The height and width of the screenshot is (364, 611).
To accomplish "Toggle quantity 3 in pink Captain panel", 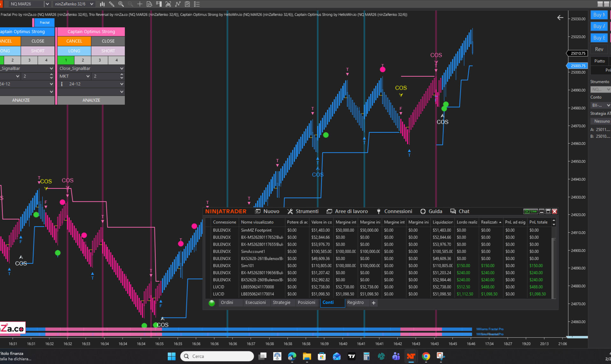I will (100, 60).
